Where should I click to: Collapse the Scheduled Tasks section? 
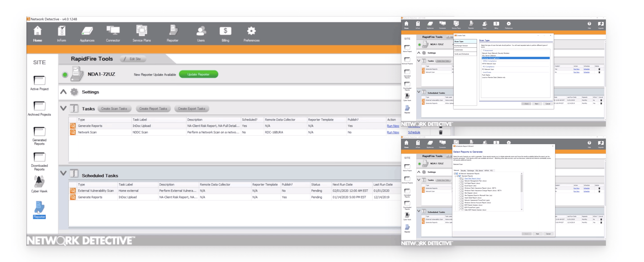coord(64,173)
